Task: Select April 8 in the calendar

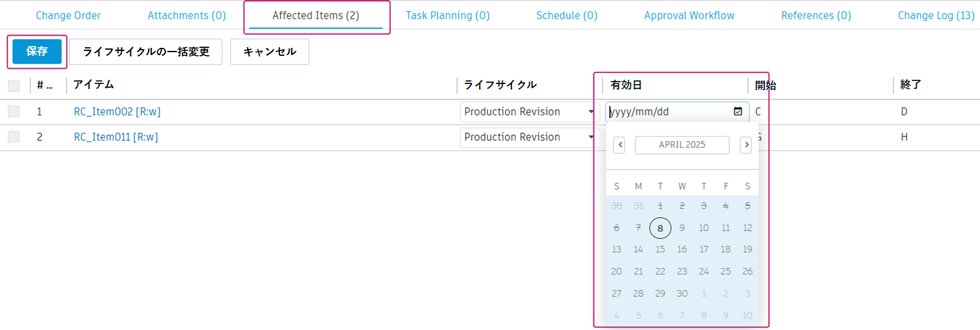Action: pyautogui.click(x=660, y=228)
